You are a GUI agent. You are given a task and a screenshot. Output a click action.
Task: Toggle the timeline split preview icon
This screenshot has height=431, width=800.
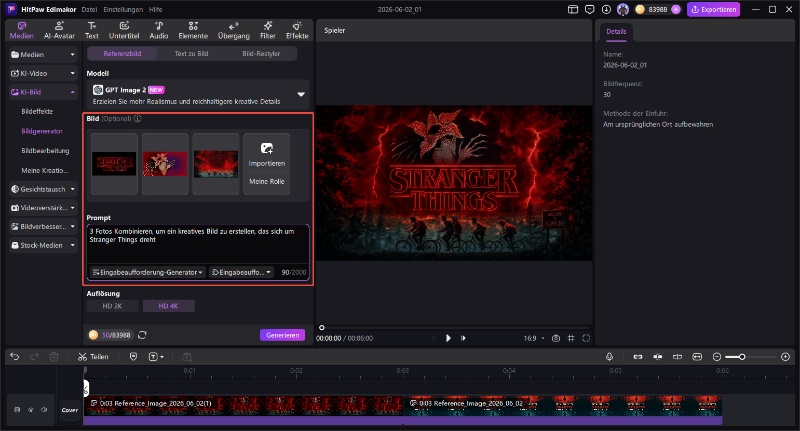point(677,357)
